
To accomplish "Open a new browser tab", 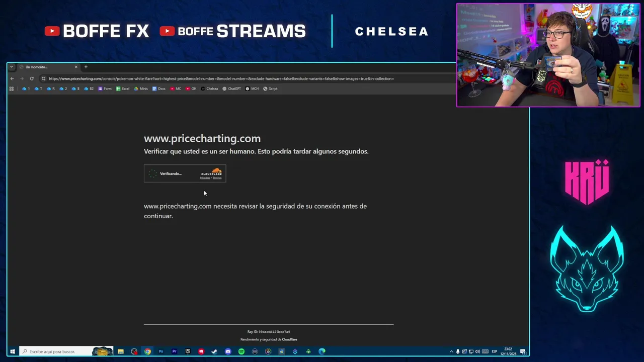I will tap(86, 67).
